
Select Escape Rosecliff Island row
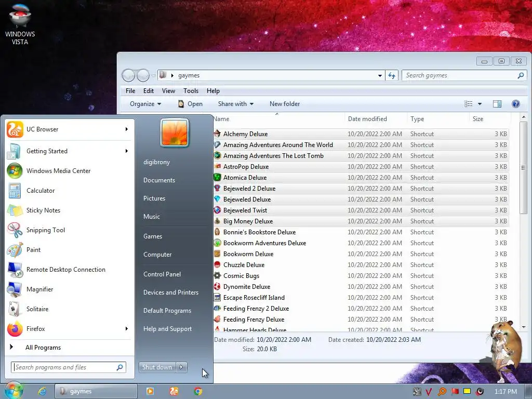pos(361,298)
